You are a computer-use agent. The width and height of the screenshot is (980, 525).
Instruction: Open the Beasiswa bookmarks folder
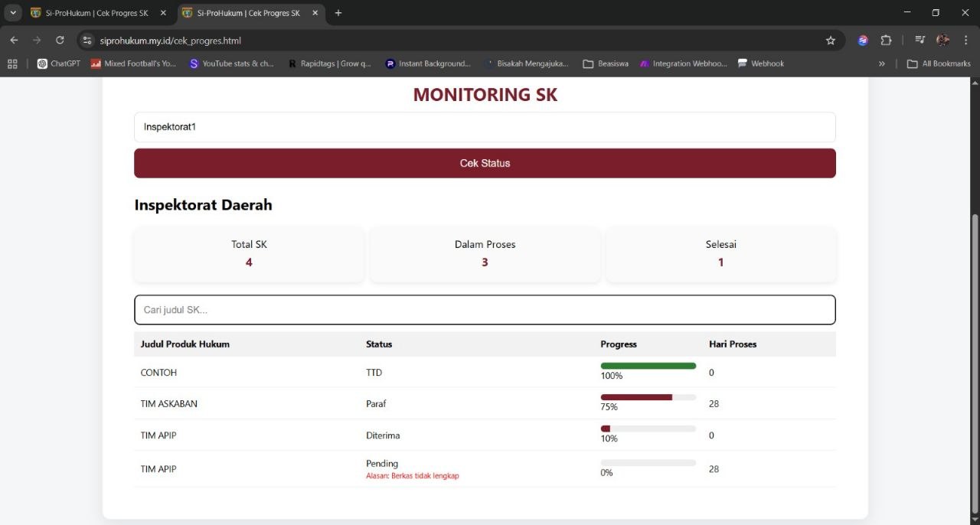[606, 64]
